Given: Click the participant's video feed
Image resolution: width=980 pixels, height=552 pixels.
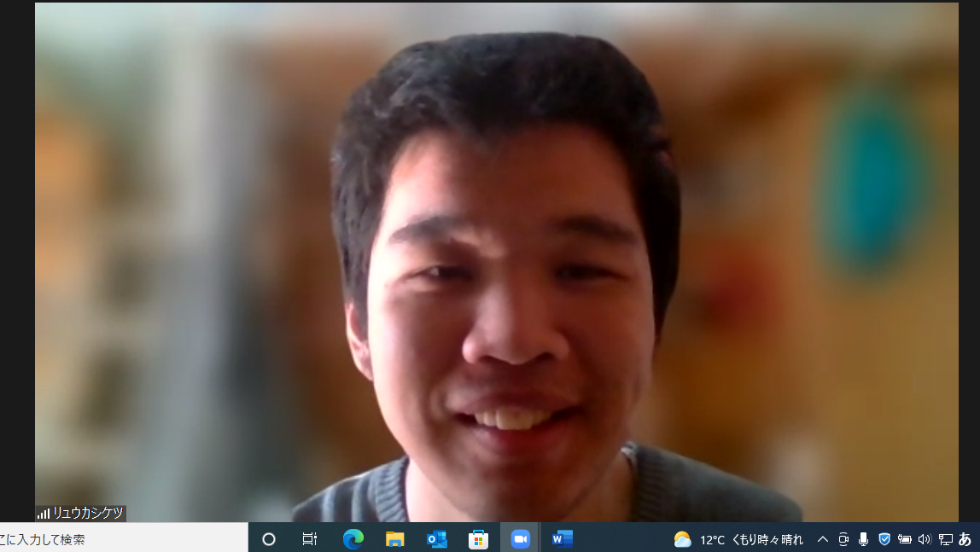Looking at the screenshot, I should (496, 262).
